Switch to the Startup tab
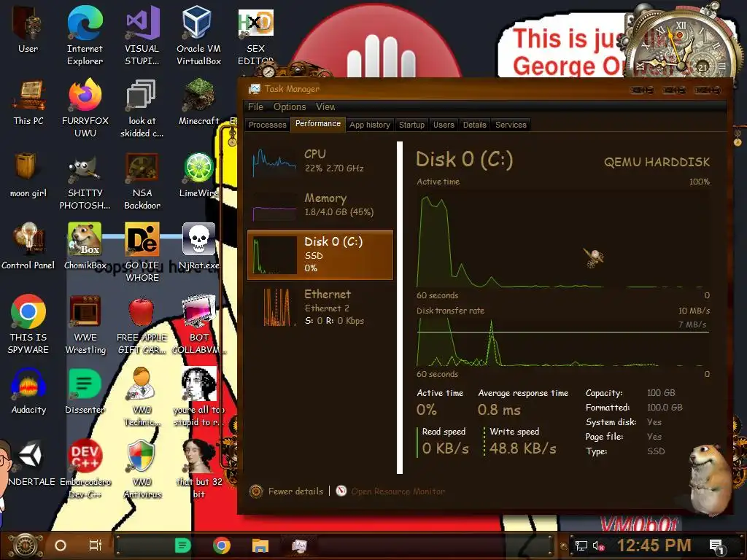This screenshot has height=560, width=747. click(411, 125)
